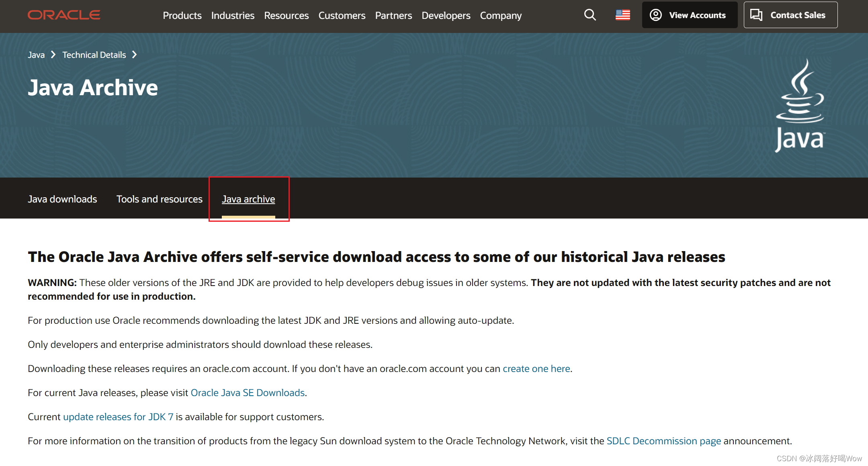The image size is (868, 466).
Task: Open the Developers menu
Action: point(446,16)
